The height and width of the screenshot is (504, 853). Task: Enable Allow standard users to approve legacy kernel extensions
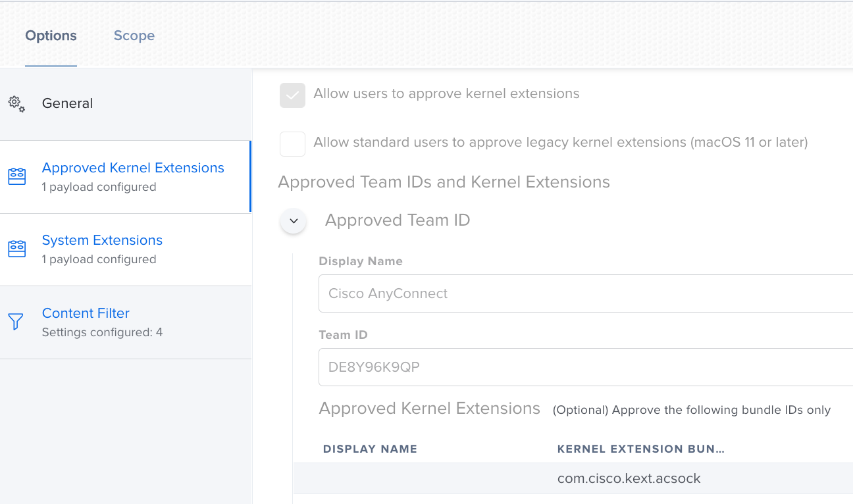(x=292, y=143)
